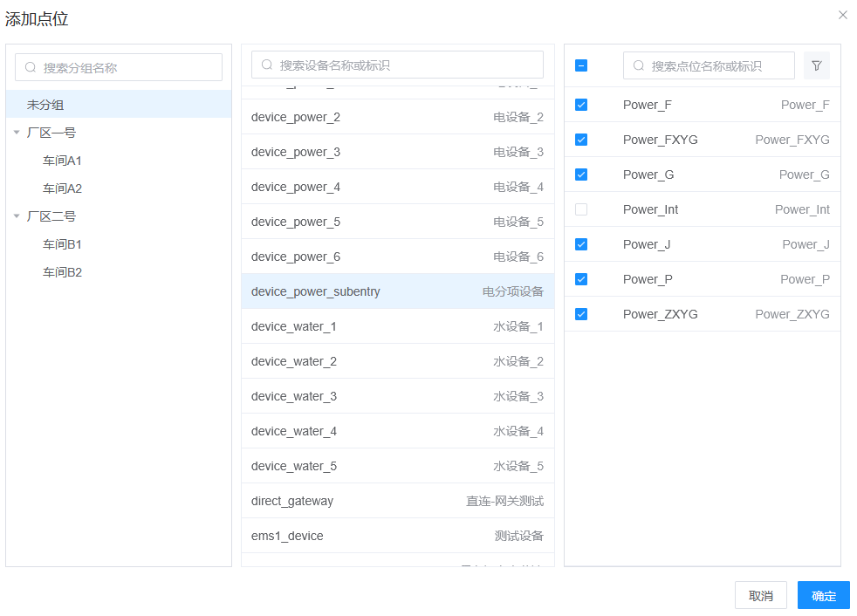Click the filter funnel icon
This screenshot has height=616, width=857.
[816, 65]
